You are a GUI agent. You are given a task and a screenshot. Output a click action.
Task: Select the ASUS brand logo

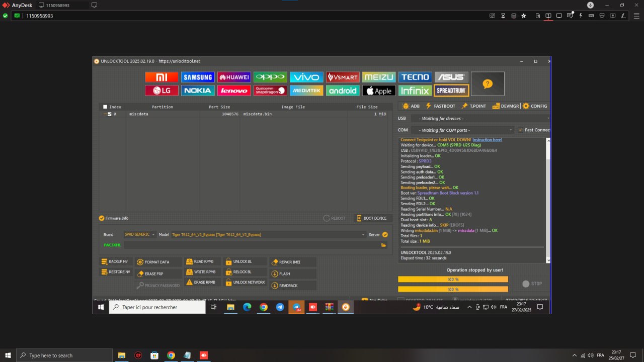[x=451, y=77]
